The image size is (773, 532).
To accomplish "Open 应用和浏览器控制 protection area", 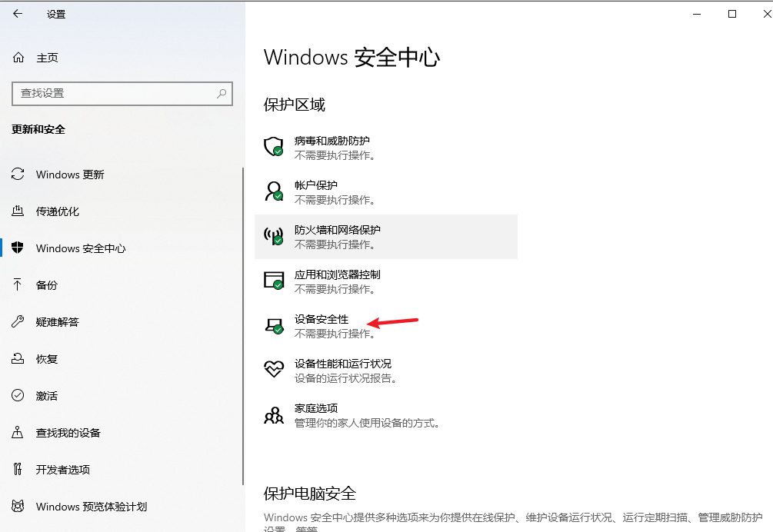I will (x=386, y=281).
